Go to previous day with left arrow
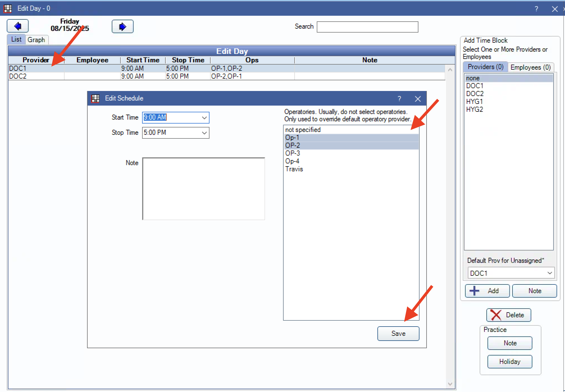The width and height of the screenshot is (565, 392). click(18, 26)
